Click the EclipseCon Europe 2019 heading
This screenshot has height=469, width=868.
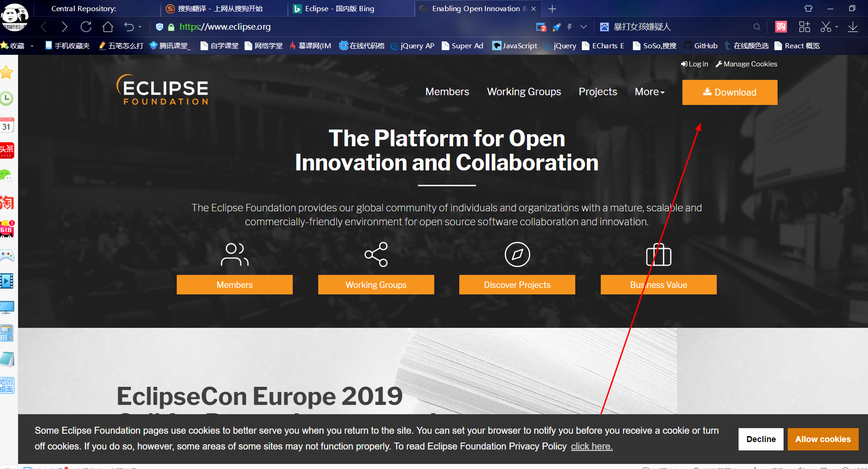pyautogui.click(x=260, y=396)
